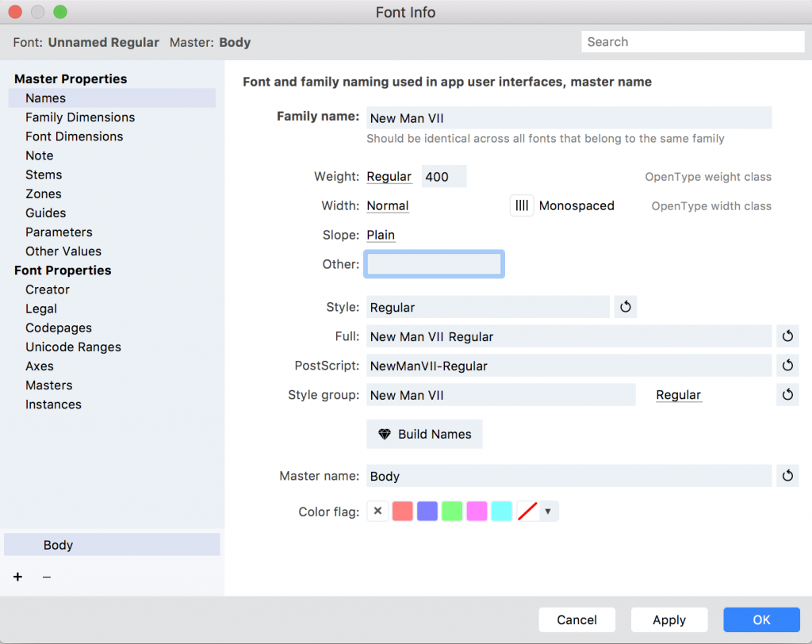Clear color flag with X icon
812x644 pixels.
coord(377,512)
